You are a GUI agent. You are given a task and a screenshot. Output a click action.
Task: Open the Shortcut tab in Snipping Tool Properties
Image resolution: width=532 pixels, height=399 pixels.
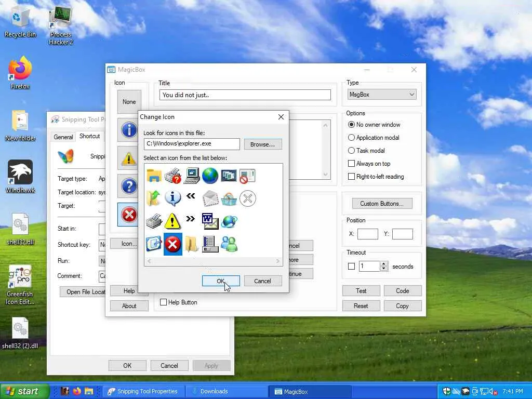89,136
